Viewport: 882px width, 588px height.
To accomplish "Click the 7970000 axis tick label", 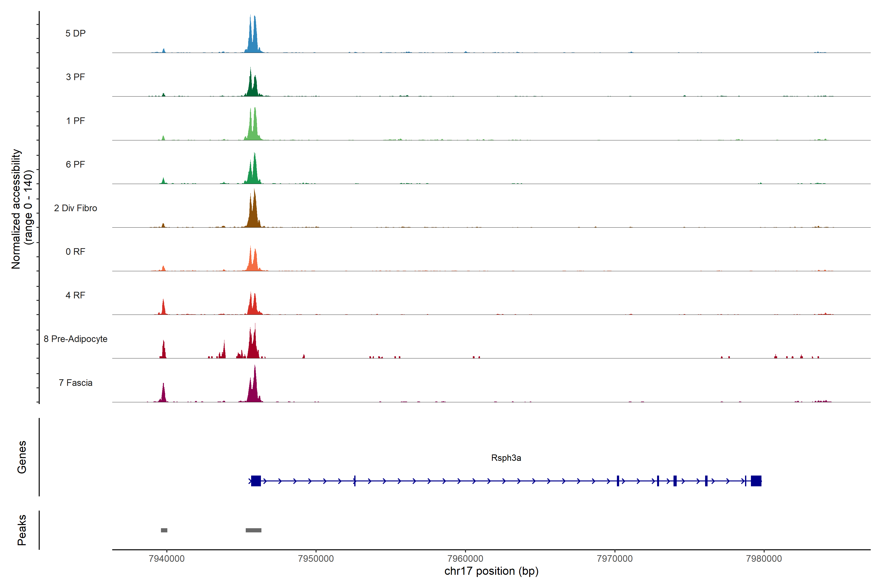I will coord(615,558).
